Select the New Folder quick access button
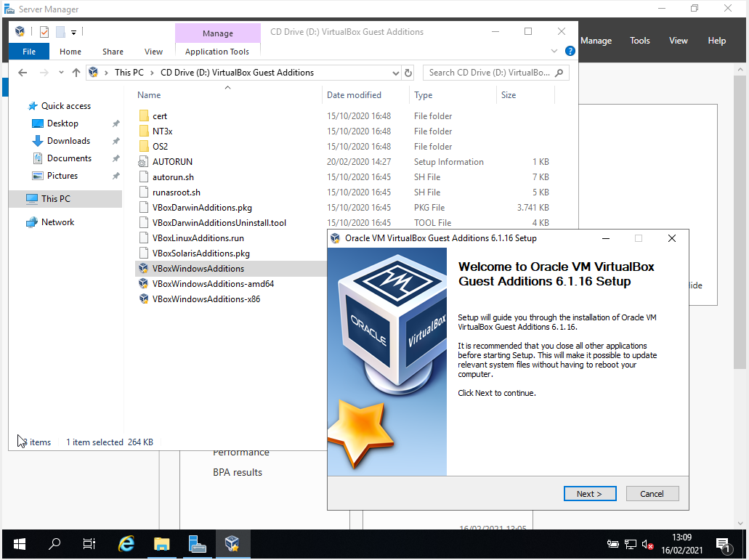 tap(62, 32)
